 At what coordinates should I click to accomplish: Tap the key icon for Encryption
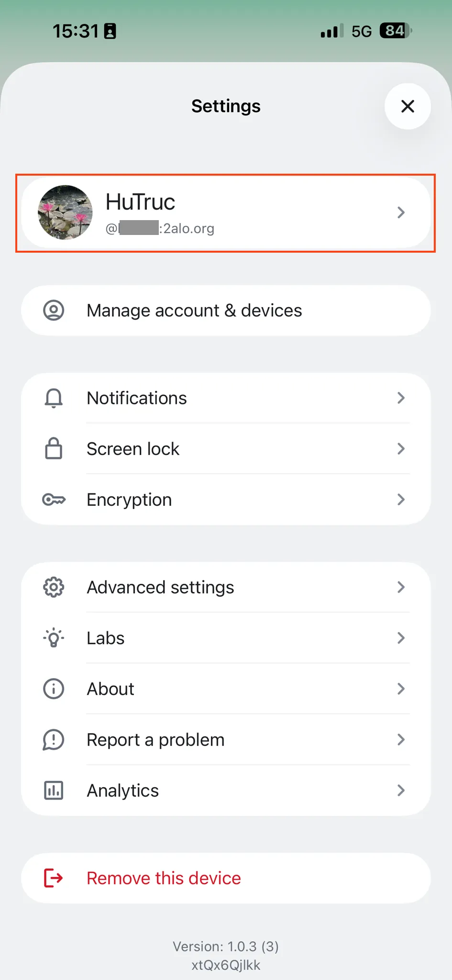click(x=54, y=500)
